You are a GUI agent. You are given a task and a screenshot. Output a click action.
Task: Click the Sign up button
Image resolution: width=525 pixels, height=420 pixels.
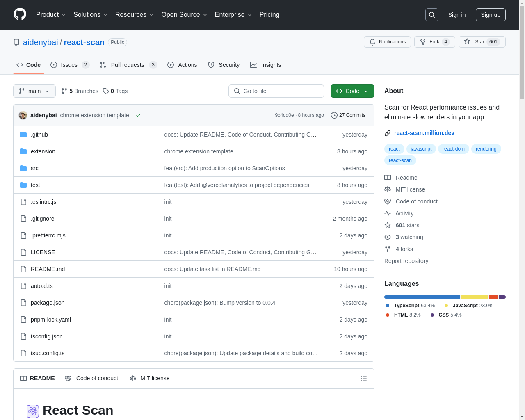(x=491, y=15)
